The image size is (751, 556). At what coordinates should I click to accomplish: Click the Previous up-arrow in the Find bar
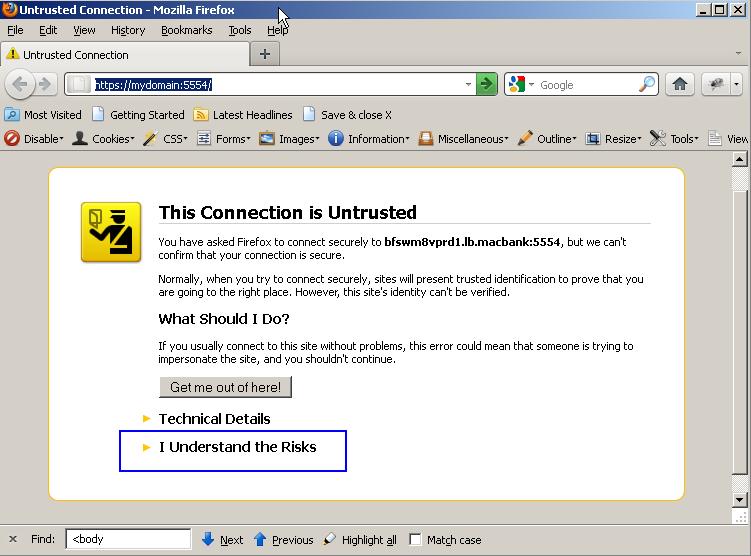click(x=260, y=539)
